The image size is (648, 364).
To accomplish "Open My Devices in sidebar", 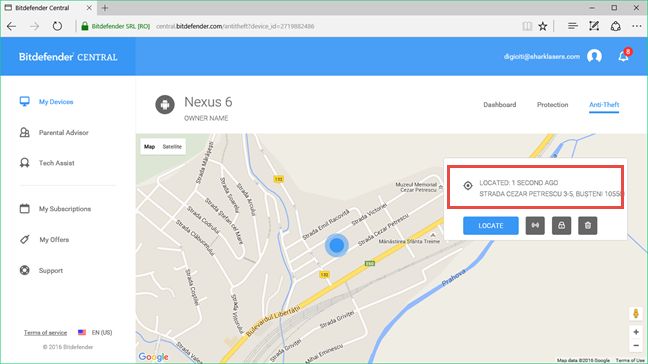I will (56, 102).
